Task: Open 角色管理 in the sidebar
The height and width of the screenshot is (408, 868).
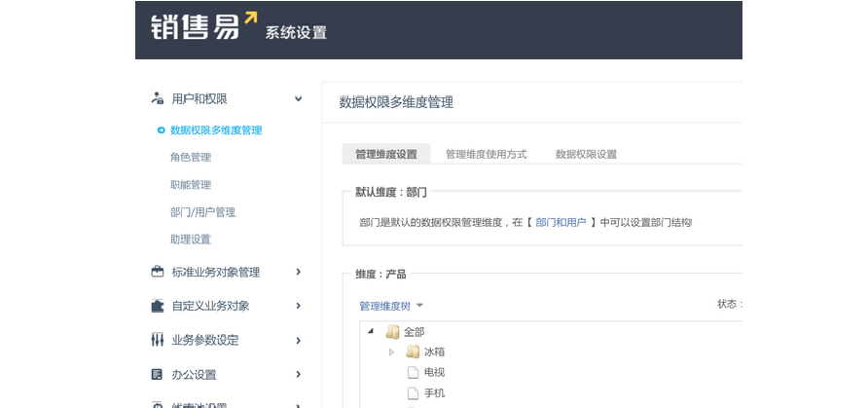Action: click(x=191, y=157)
